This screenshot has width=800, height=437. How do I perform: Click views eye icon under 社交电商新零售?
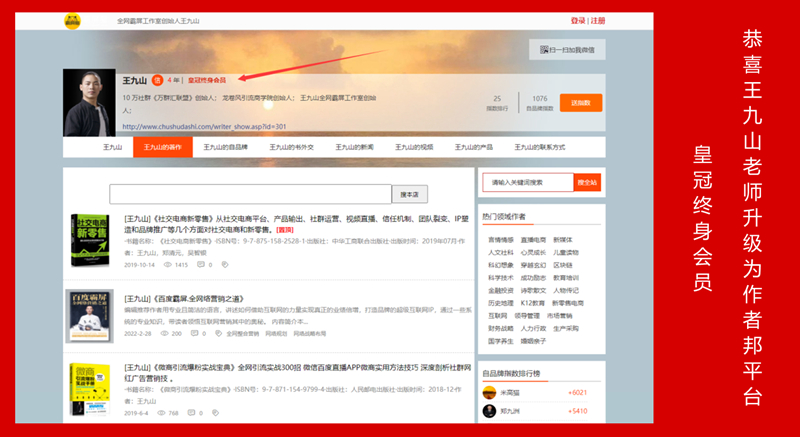168,265
